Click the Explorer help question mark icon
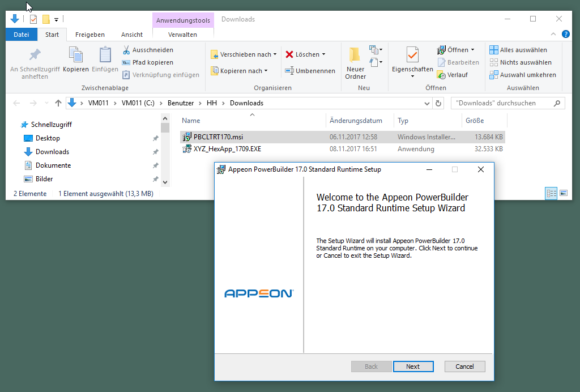The width and height of the screenshot is (580, 392). point(566,35)
